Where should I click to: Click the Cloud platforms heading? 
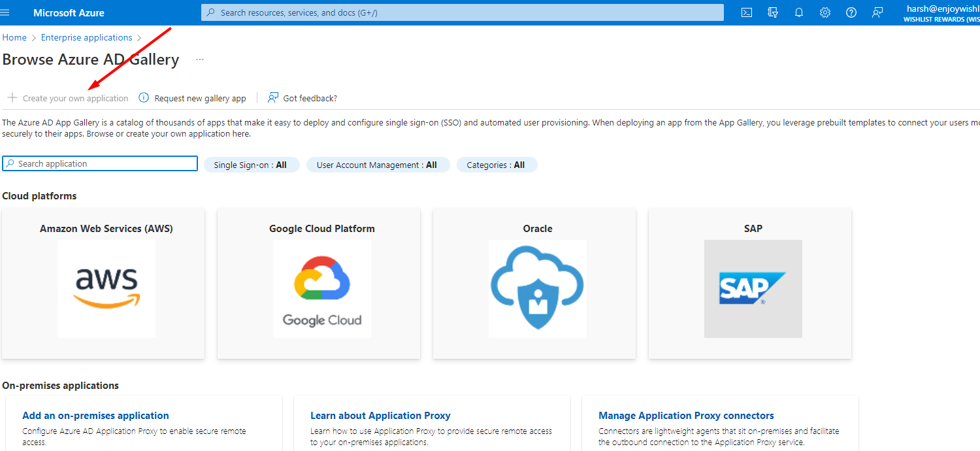pyautogui.click(x=39, y=195)
